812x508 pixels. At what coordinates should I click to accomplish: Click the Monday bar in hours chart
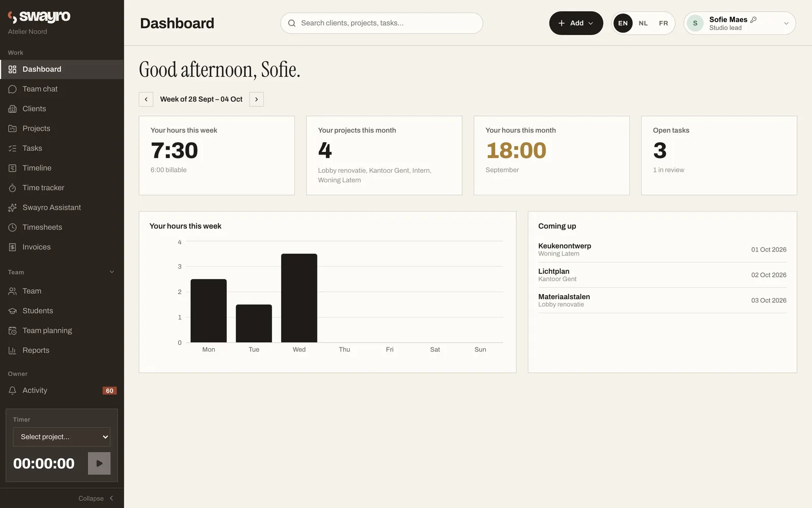pyautogui.click(x=209, y=311)
